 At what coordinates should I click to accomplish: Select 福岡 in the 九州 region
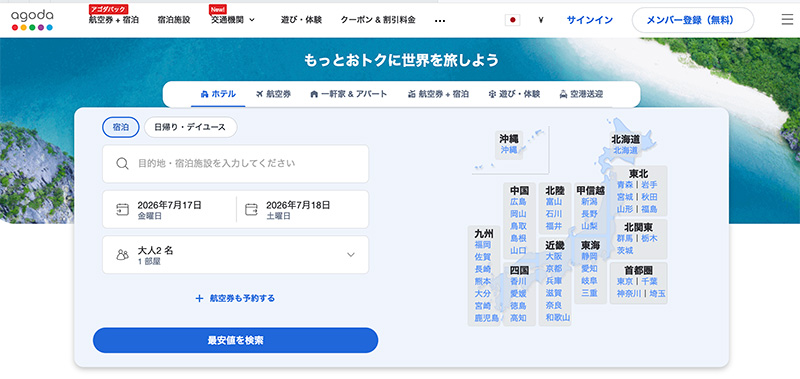click(x=483, y=245)
